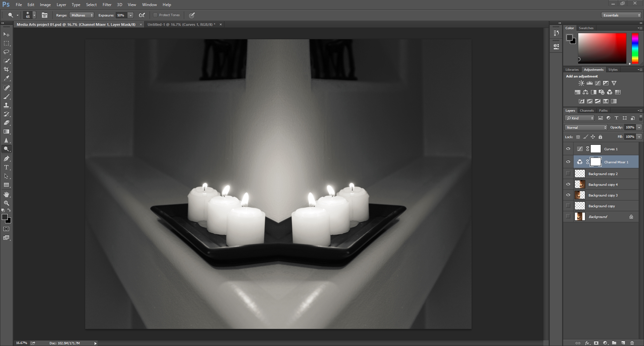Image resolution: width=644 pixels, height=346 pixels.
Task: Select the Hand tool
Action: pyautogui.click(x=6, y=194)
